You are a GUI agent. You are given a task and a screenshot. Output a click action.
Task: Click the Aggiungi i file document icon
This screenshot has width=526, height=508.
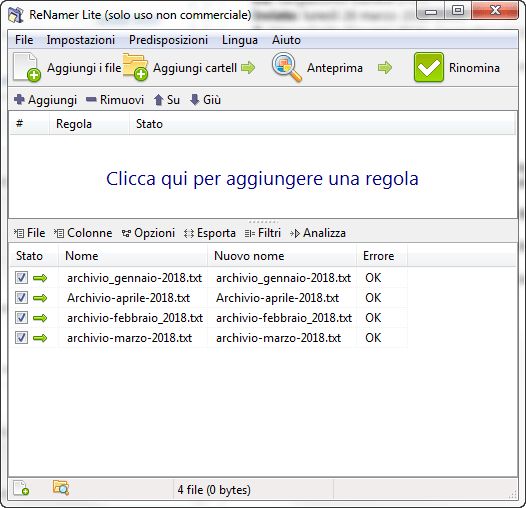27,67
